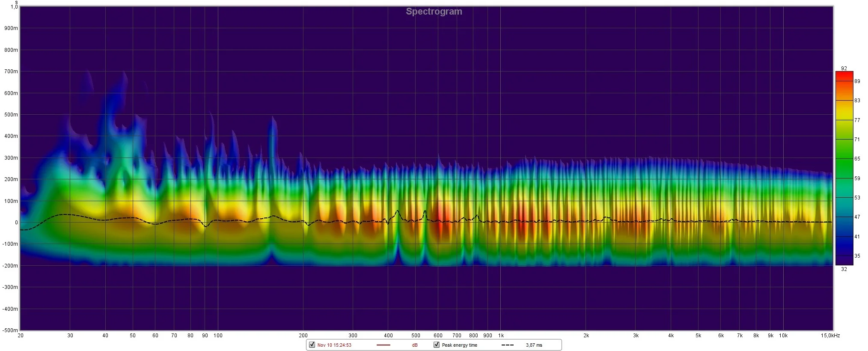Click the 32 minimum value below color scale
Image resolution: width=868 pixels, height=351 pixels.
click(x=844, y=269)
